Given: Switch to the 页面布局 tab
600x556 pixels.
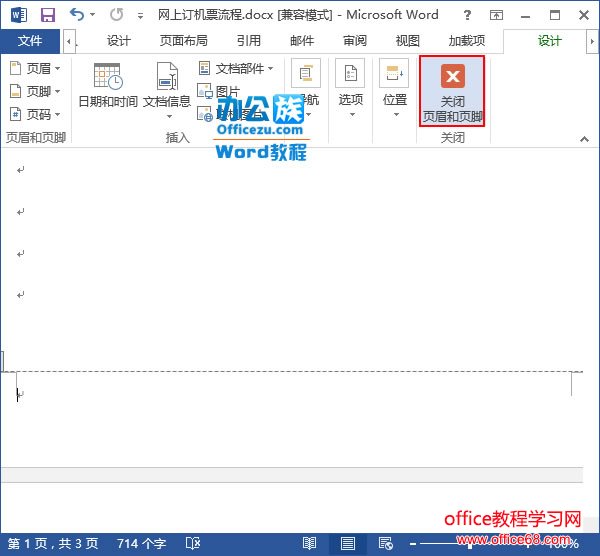Looking at the screenshot, I should [184, 41].
